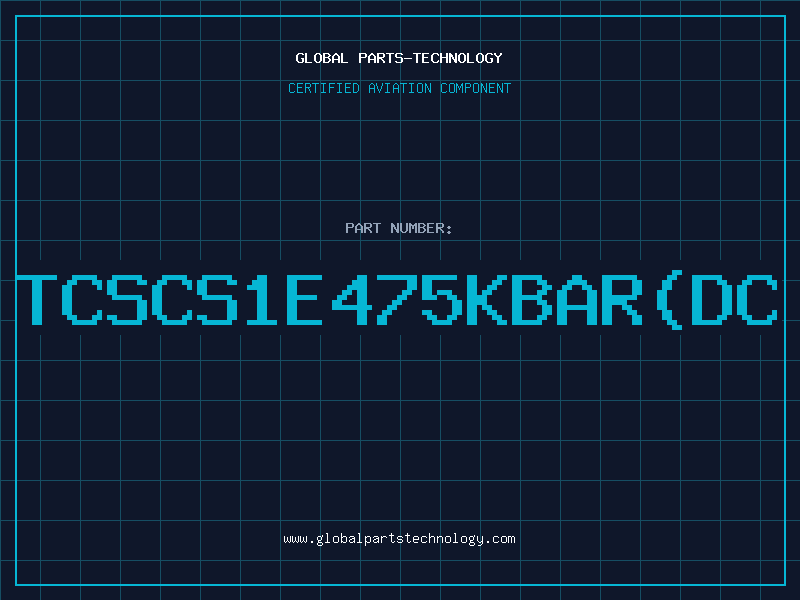
Task: Click the CERTIFIED AVIATION COMPONENT subtitle
Action: pyautogui.click(x=399, y=88)
